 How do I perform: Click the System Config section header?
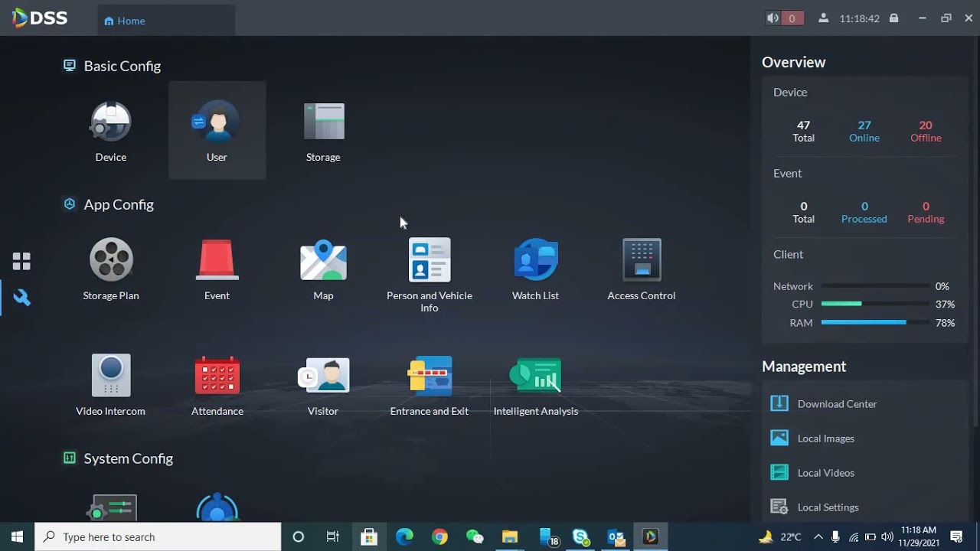coord(118,458)
